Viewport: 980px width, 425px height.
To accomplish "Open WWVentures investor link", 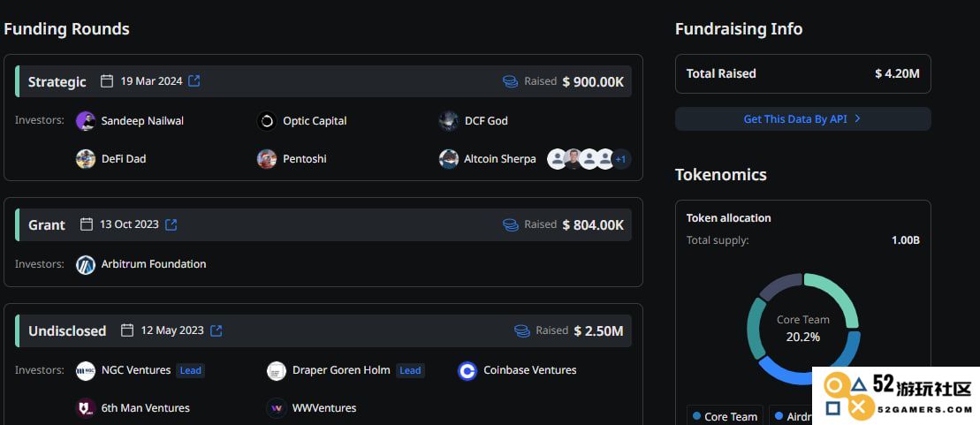I will tap(324, 408).
